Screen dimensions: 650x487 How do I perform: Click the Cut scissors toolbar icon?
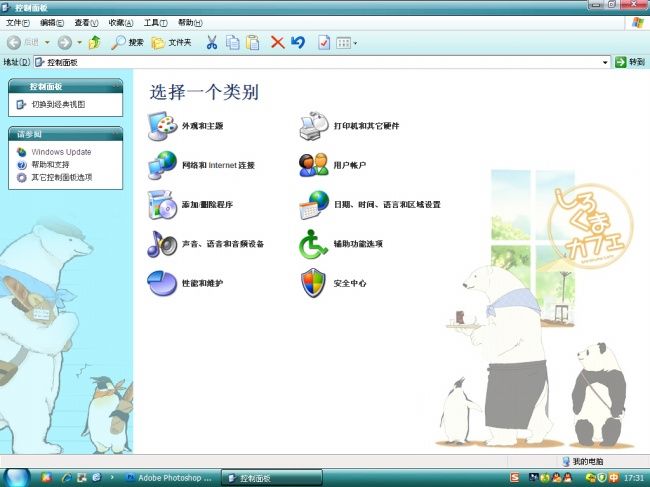(x=212, y=42)
